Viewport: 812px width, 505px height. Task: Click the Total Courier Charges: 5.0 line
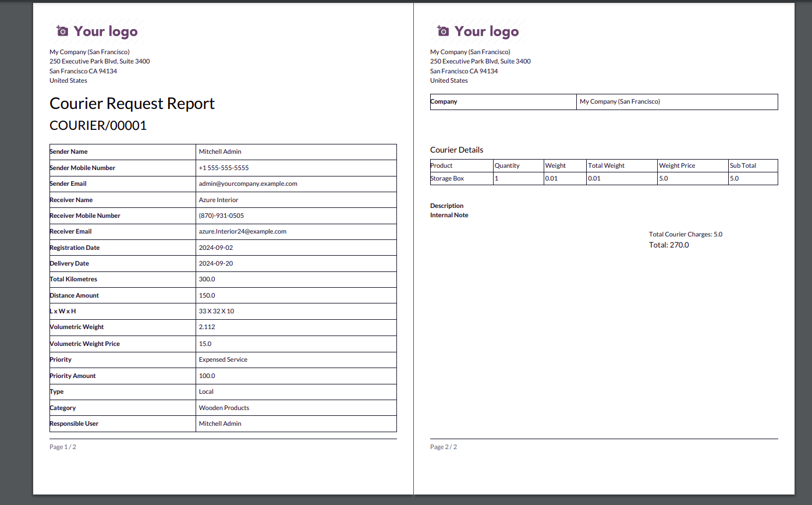(686, 234)
